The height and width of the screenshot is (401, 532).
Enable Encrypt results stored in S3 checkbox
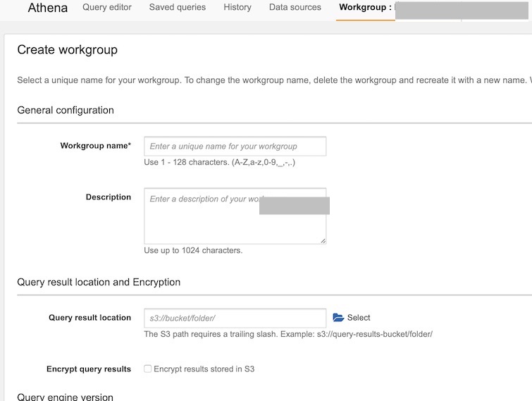point(148,369)
